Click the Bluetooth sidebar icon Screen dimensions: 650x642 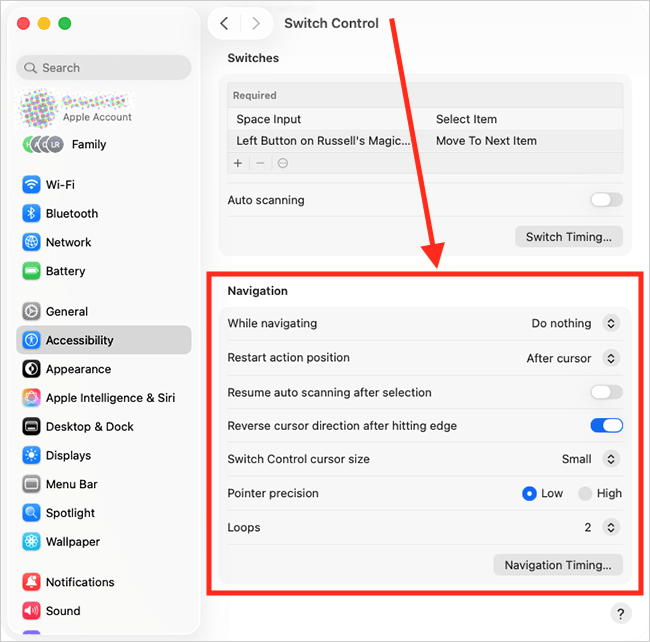(x=31, y=214)
